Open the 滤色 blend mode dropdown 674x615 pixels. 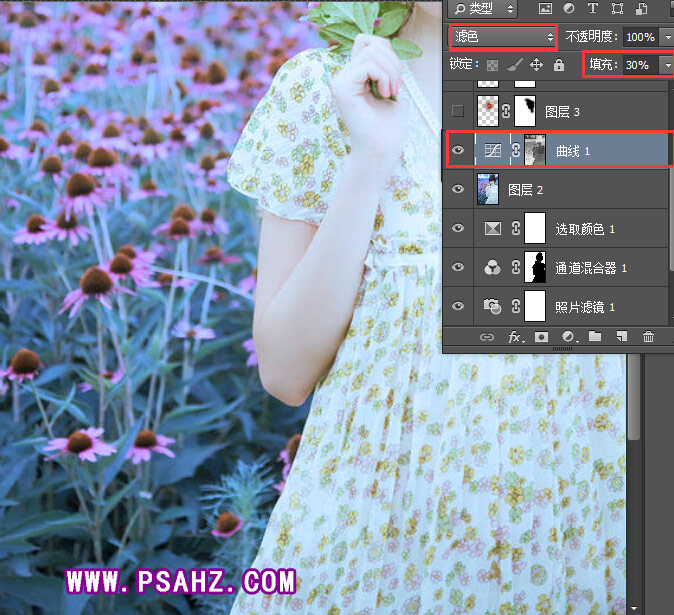pyautogui.click(x=502, y=37)
